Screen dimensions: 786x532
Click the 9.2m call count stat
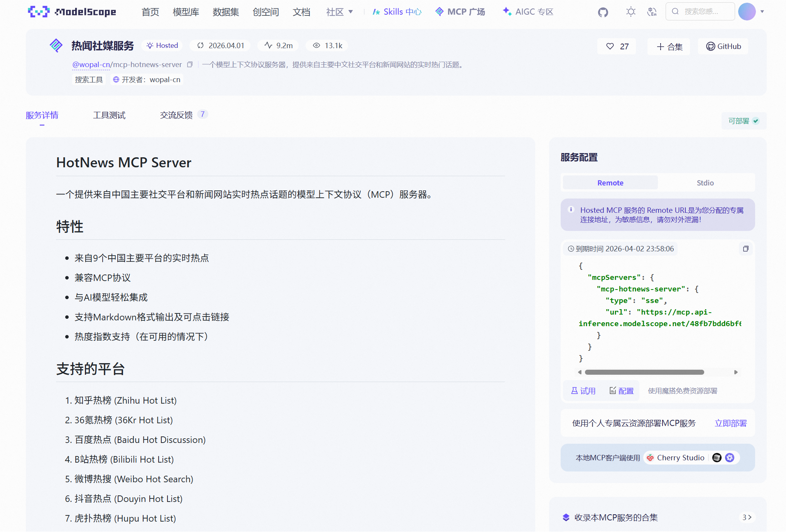pos(278,45)
